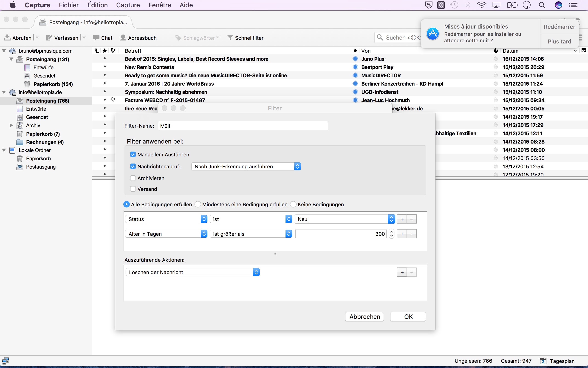Click the junk icon for the 16/12/2015 14:06 message
Viewport: 588px width, 368px height.
point(496,59)
